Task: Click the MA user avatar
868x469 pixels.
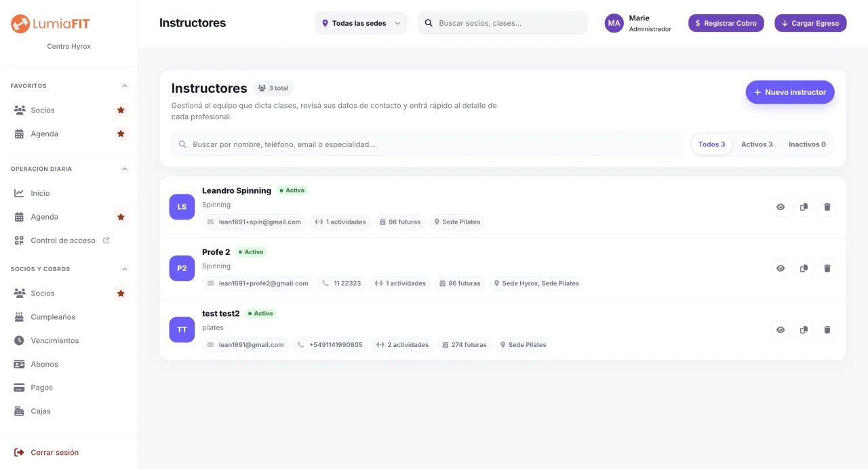Action: point(614,23)
